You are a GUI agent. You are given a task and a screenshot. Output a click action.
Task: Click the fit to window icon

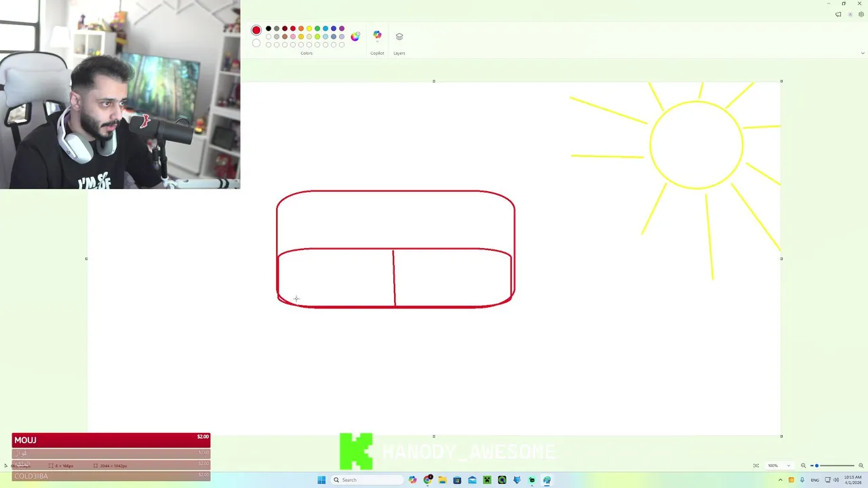click(756, 466)
